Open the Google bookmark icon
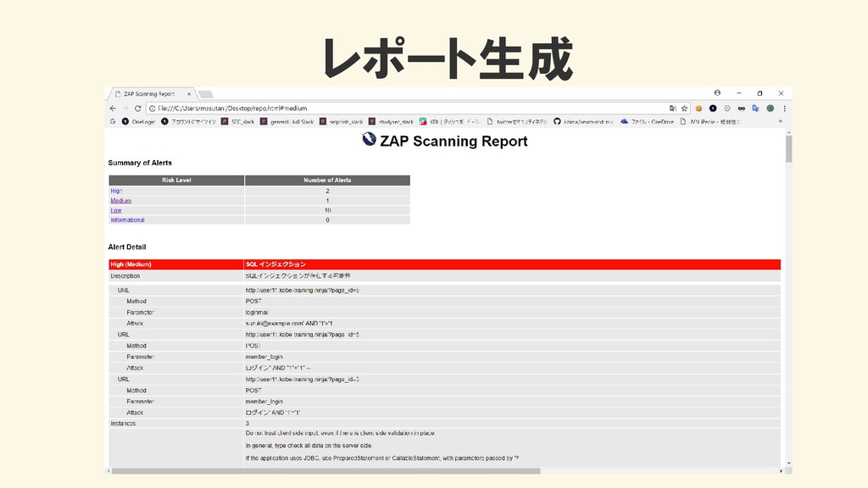 (113, 121)
